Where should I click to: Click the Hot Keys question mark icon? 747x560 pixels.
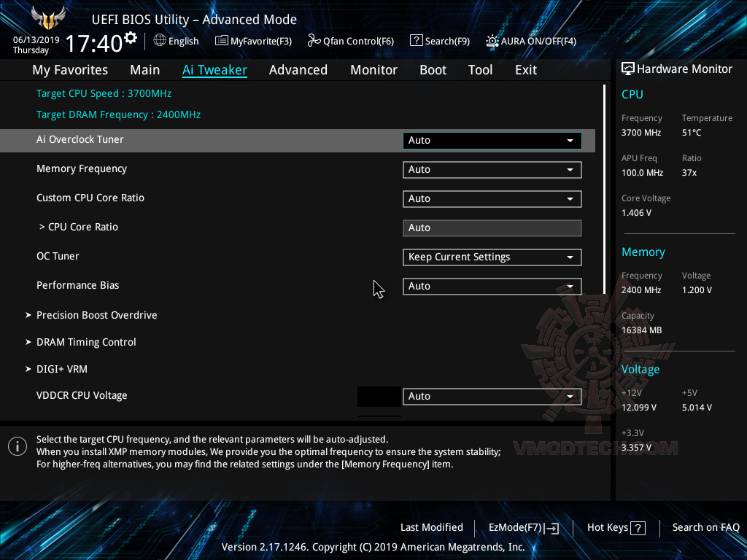638,528
